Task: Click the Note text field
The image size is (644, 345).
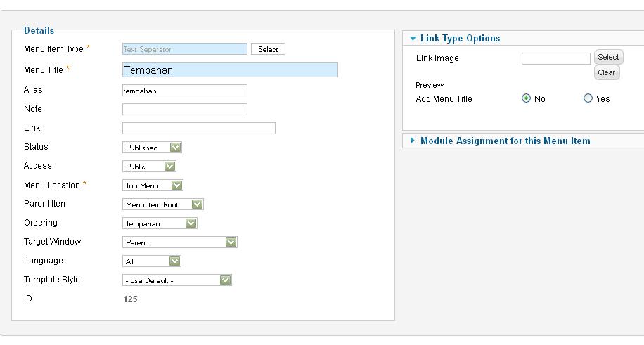Action: click(x=185, y=109)
